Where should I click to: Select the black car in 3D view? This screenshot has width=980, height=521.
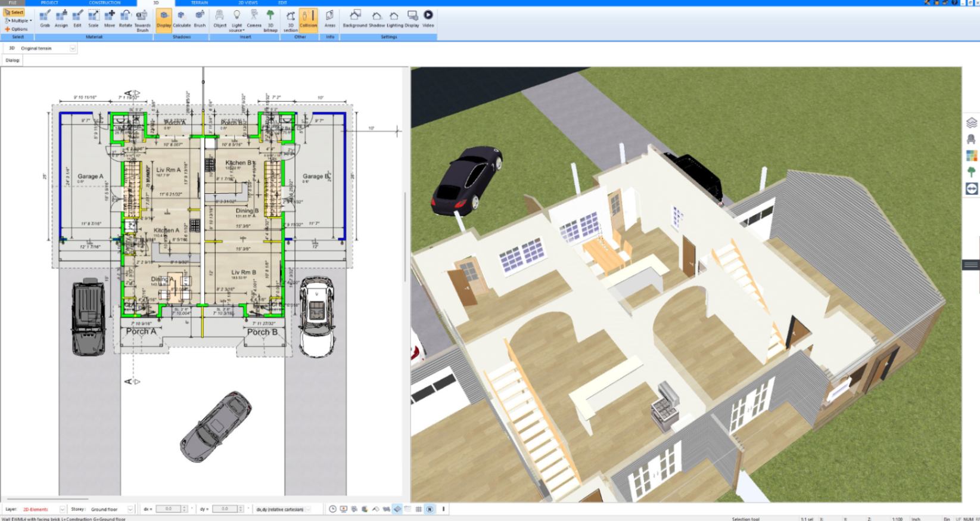coord(466,179)
